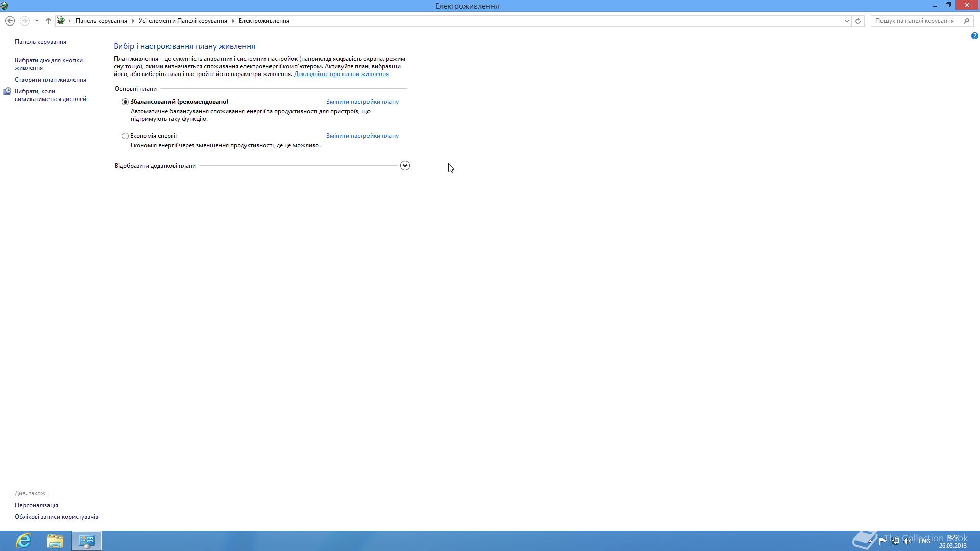
Task: Go up one level with Up arrow
Action: coord(48,21)
